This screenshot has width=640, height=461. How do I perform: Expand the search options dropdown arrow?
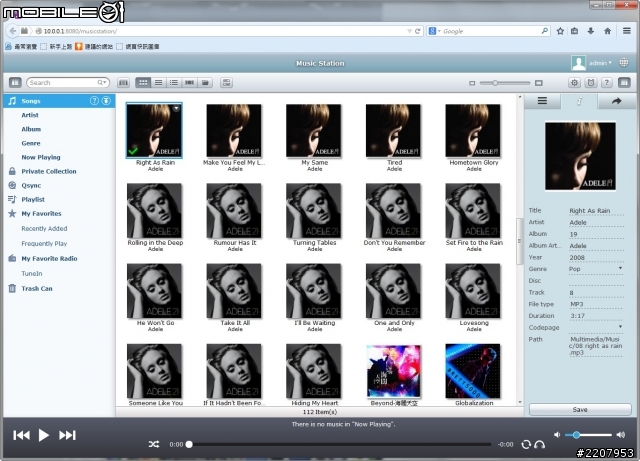pyautogui.click(x=102, y=82)
